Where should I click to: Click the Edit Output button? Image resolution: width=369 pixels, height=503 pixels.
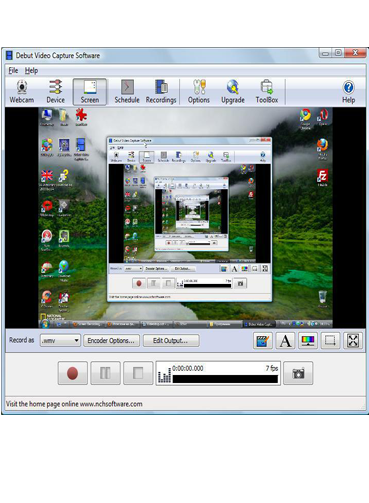click(x=171, y=341)
